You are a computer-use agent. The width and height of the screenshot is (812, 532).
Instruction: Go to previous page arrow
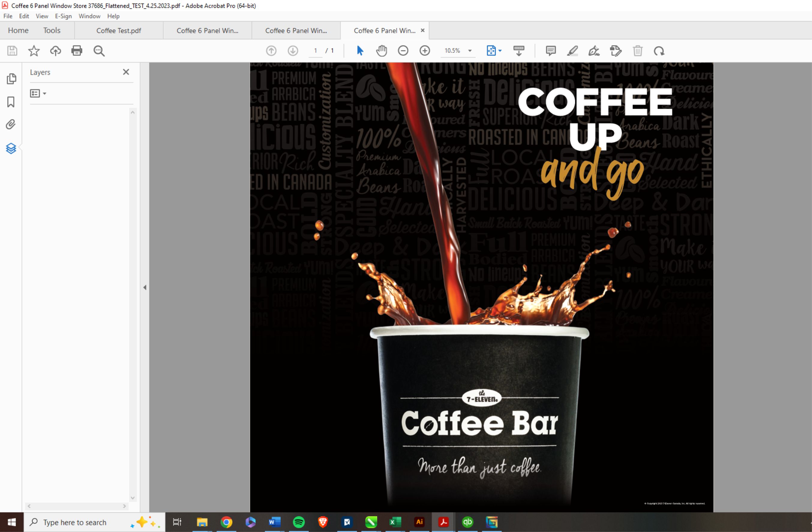click(x=271, y=51)
